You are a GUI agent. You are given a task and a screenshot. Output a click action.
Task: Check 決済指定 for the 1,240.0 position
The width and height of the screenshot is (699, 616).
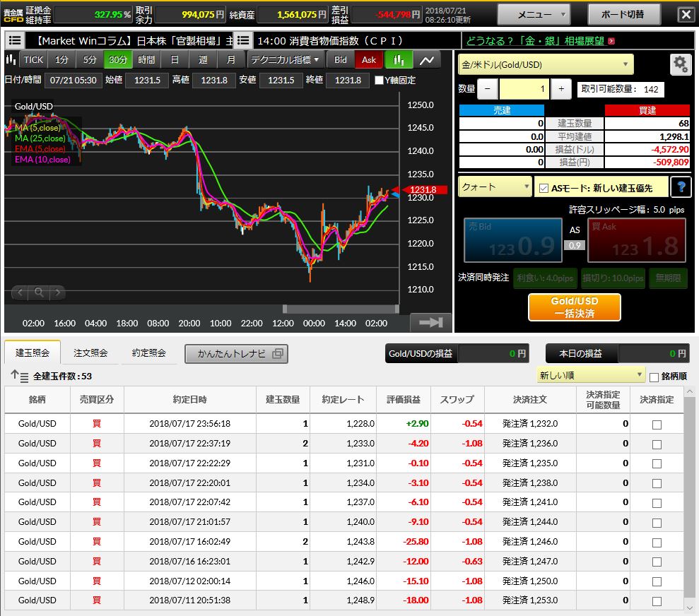(657, 523)
